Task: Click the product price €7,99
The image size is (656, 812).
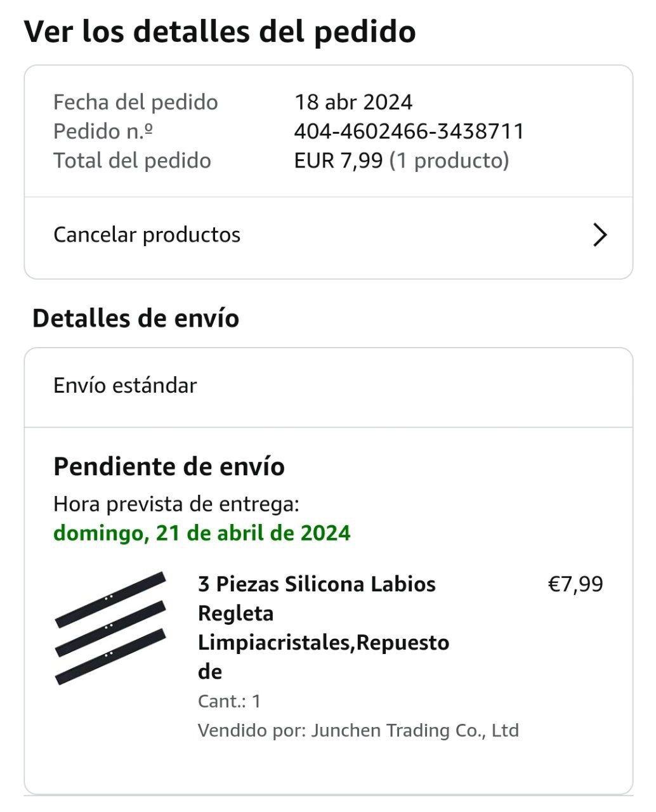Action: 575,584
